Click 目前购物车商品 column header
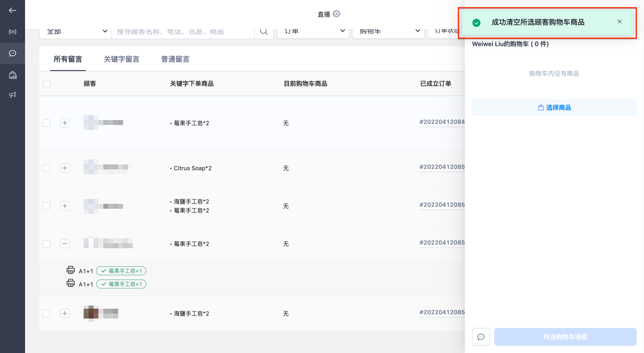This screenshot has width=644, height=353. pyautogui.click(x=306, y=84)
